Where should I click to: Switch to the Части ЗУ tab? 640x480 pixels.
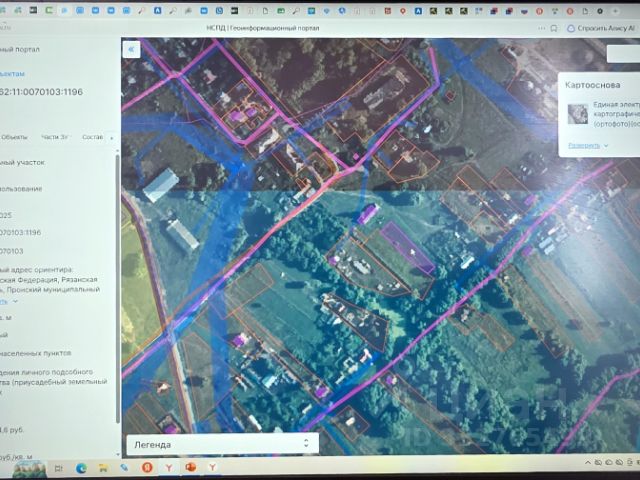tap(54, 137)
